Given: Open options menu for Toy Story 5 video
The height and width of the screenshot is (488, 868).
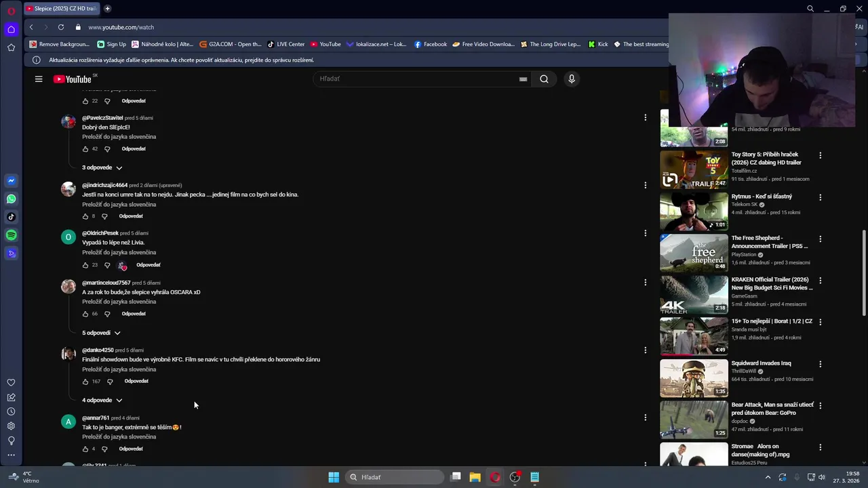Looking at the screenshot, I should click(x=820, y=155).
